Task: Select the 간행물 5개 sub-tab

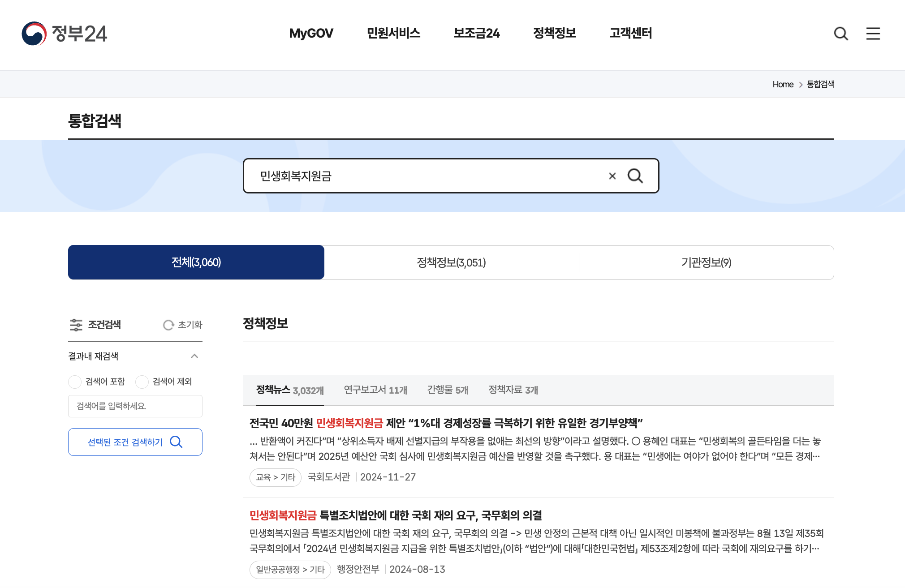Action: pyautogui.click(x=448, y=390)
